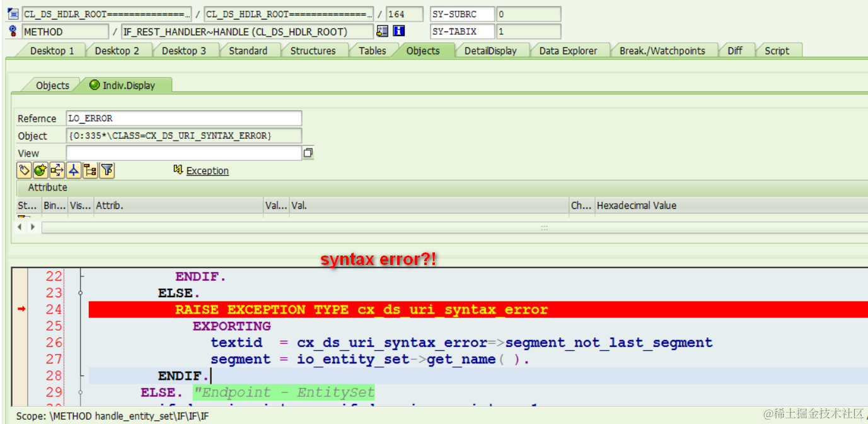Open the Script tab

tap(777, 50)
